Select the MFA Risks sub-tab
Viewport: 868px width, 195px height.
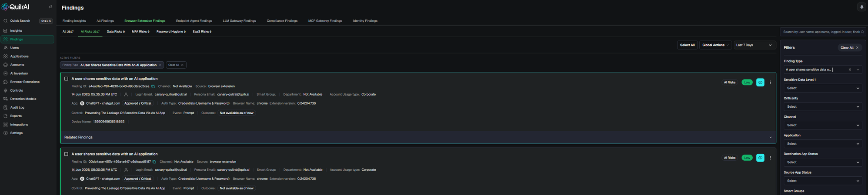[140, 32]
